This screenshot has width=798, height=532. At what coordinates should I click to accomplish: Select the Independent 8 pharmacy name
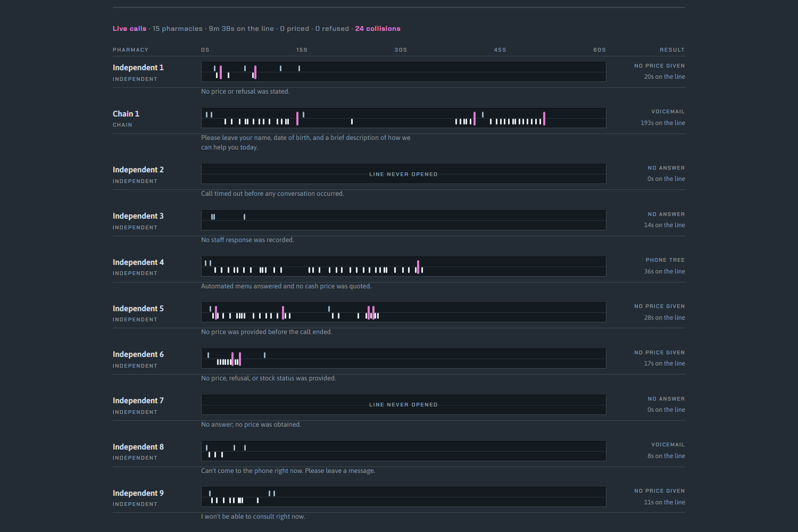138,447
